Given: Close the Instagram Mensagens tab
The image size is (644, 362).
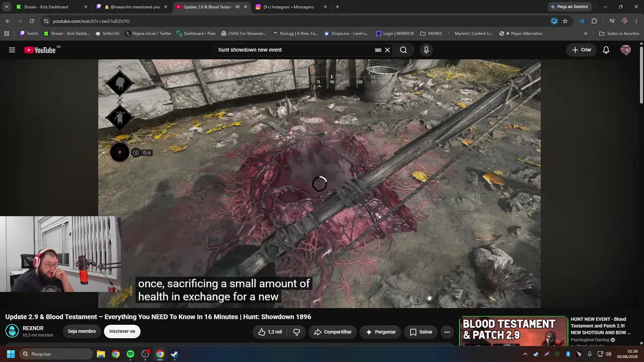Looking at the screenshot, I should 325,7.
